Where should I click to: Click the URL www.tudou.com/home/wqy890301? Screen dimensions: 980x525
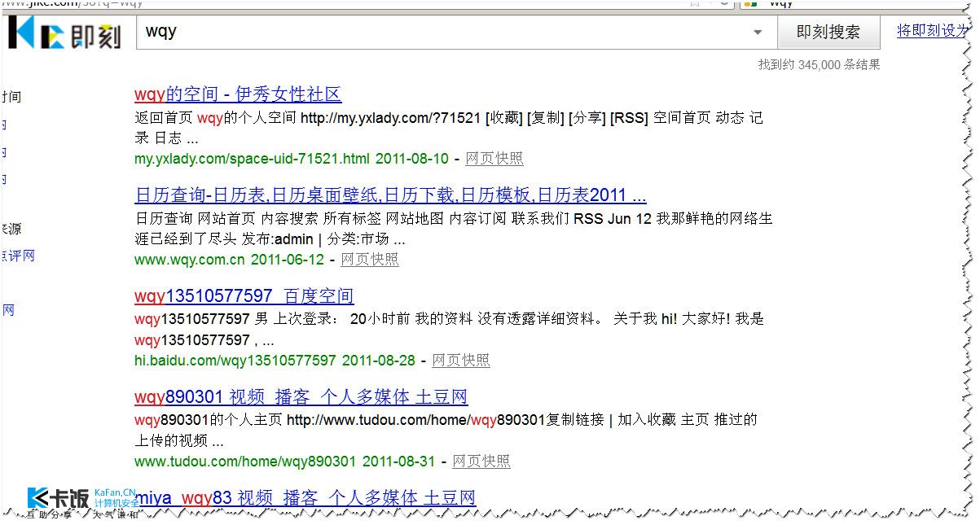pyautogui.click(x=245, y=462)
